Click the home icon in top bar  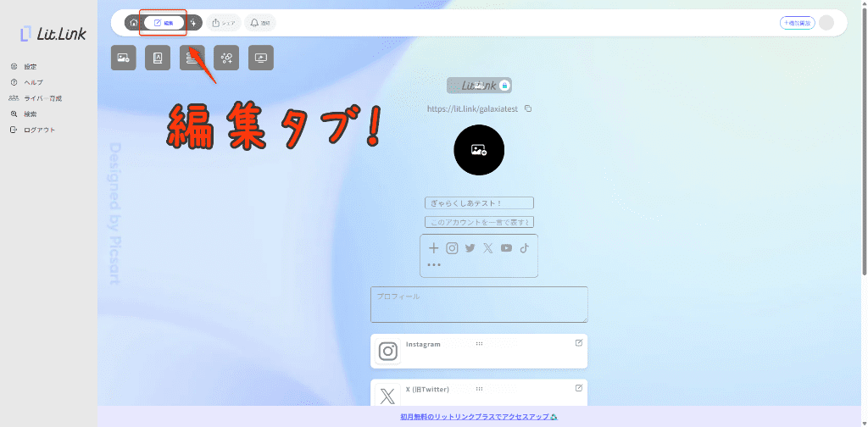[134, 23]
